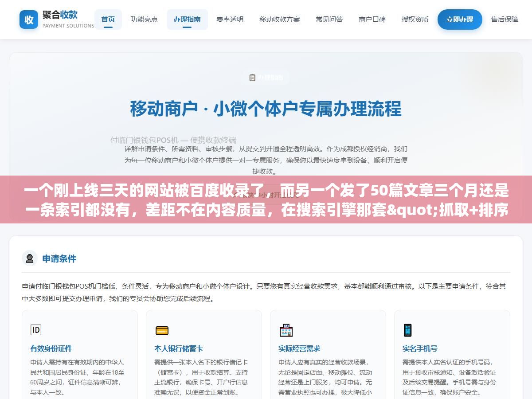Go to the 首页 nav tab
The image size is (532, 399).
coord(108,20)
